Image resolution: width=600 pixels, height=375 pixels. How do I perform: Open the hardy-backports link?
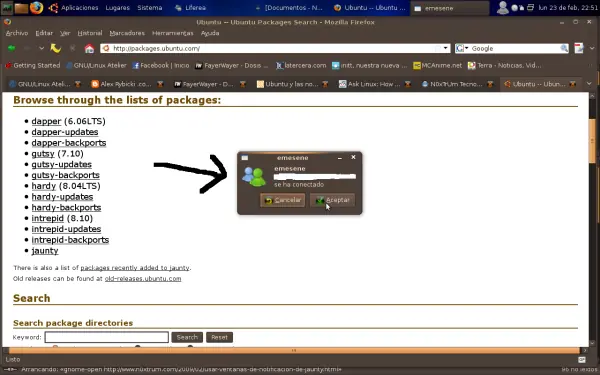click(66, 208)
